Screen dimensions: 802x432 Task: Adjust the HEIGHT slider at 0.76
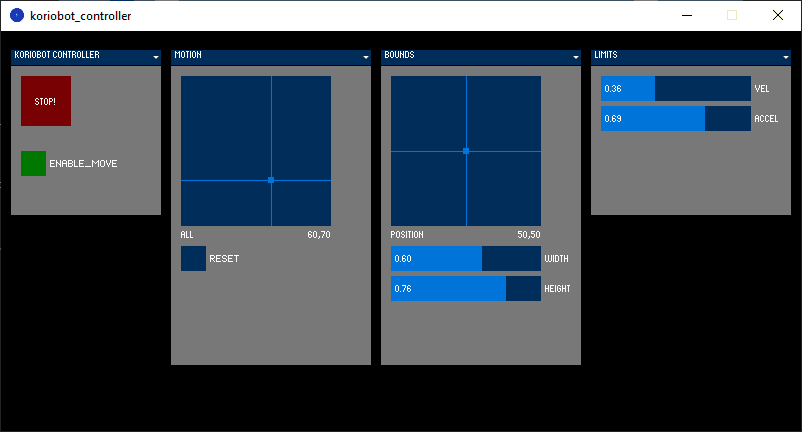[465, 288]
